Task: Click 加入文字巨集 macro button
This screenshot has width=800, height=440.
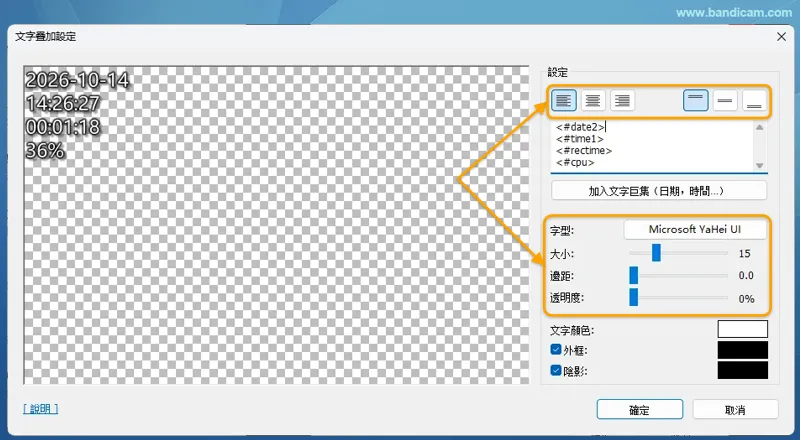Action: click(x=659, y=191)
